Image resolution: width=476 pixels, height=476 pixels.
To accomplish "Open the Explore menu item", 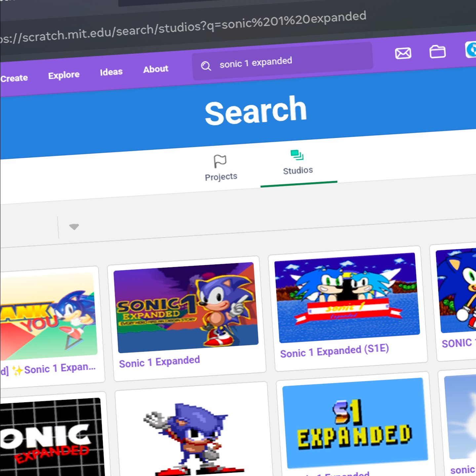I will click(x=64, y=75).
